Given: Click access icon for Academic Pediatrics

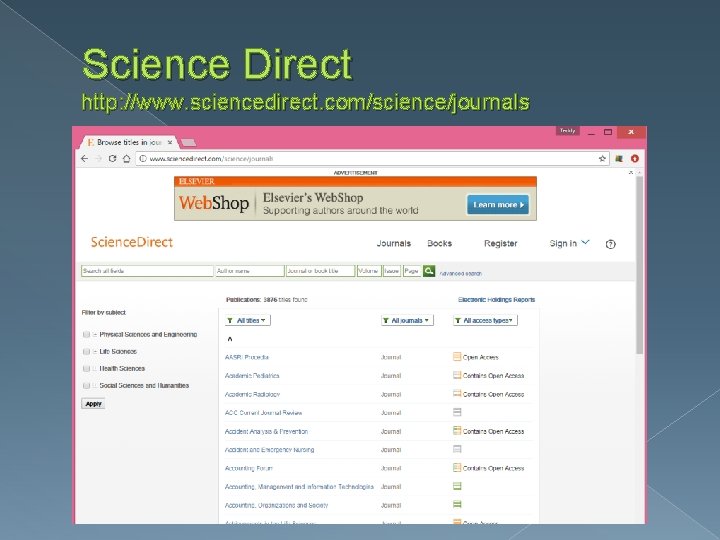Looking at the screenshot, I should click(x=457, y=375).
